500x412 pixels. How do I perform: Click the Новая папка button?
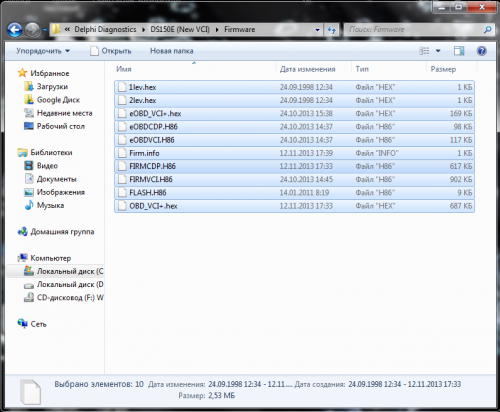(x=172, y=51)
